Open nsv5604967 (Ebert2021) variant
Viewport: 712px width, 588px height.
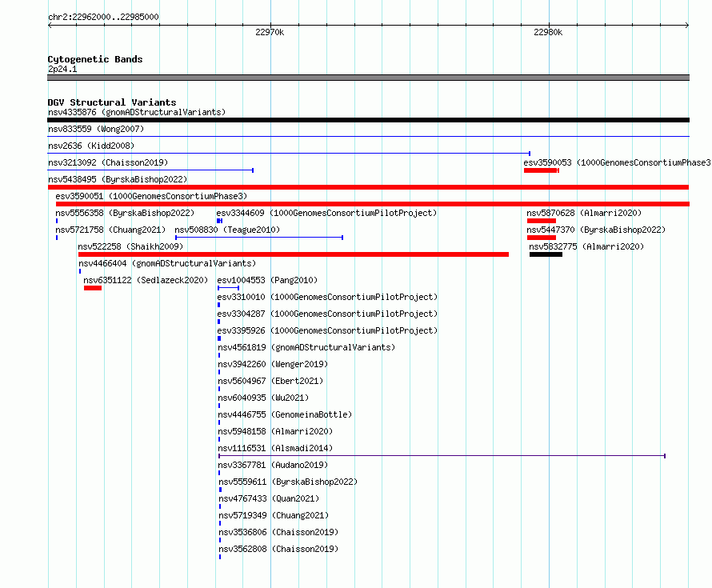[x=270, y=381]
